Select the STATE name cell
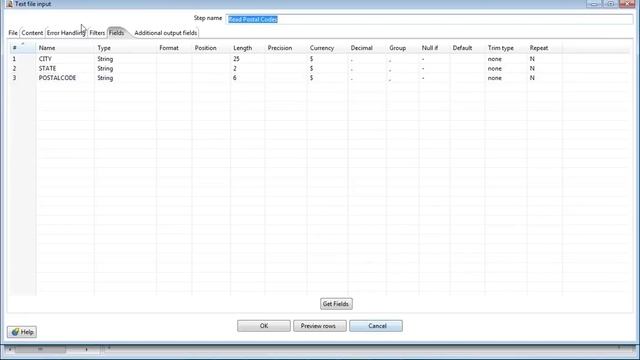The height and width of the screenshot is (360, 640). tap(65, 68)
